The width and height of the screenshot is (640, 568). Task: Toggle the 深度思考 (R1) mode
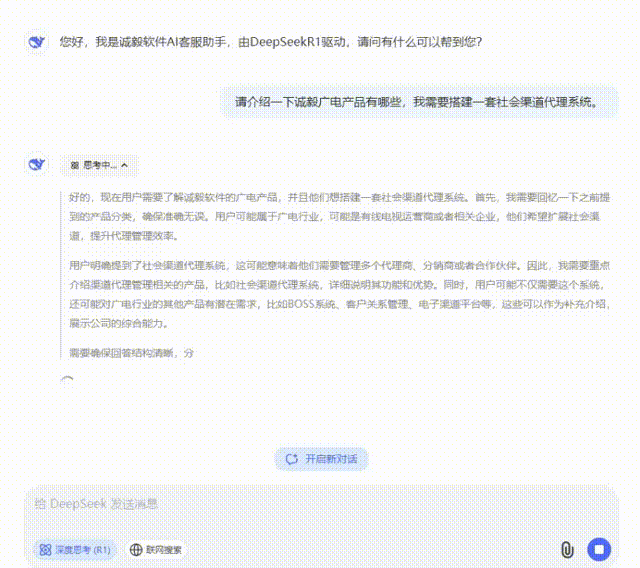tap(76, 549)
